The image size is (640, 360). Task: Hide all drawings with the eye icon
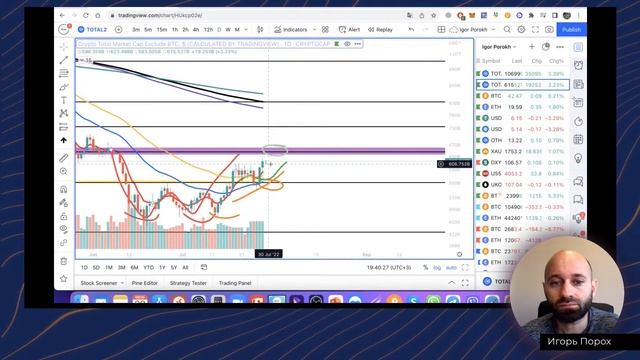pos(64,229)
